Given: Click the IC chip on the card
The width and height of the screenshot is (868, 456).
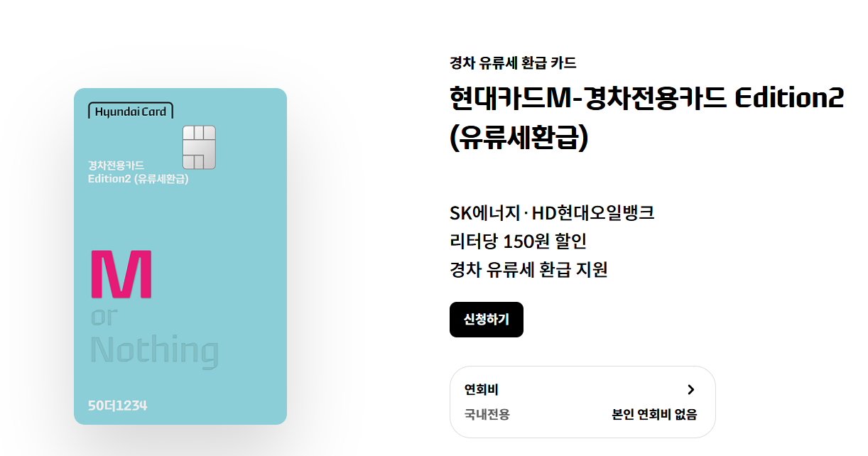Looking at the screenshot, I should click(x=199, y=148).
